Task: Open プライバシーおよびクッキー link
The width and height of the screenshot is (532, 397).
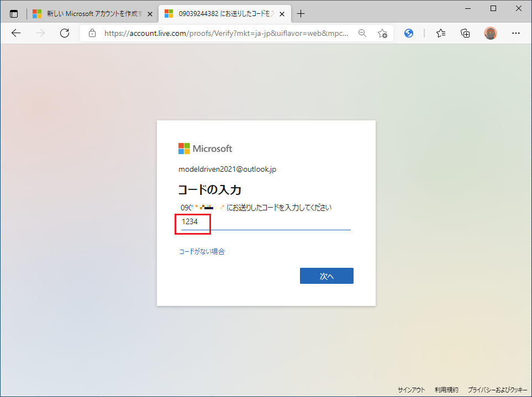Action: 497,390
